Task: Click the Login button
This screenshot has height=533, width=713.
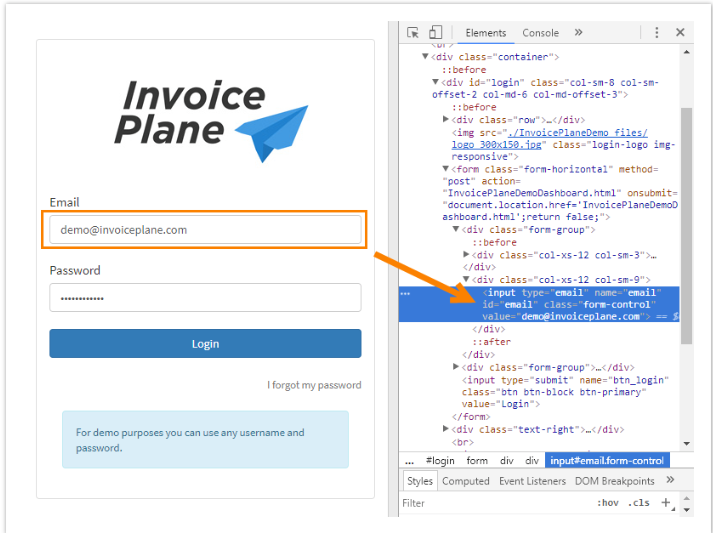Action: tap(205, 344)
